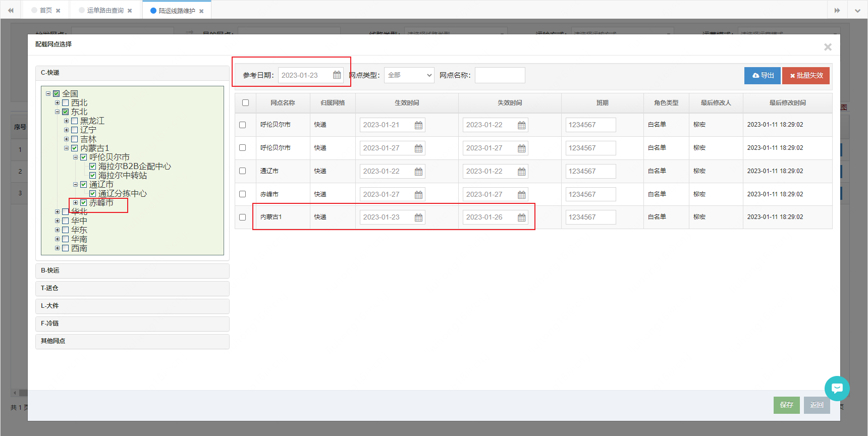Check the 通辽市 table row checkbox
Image resolution: width=868 pixels, height=436 pixels.
click(242, 171)
